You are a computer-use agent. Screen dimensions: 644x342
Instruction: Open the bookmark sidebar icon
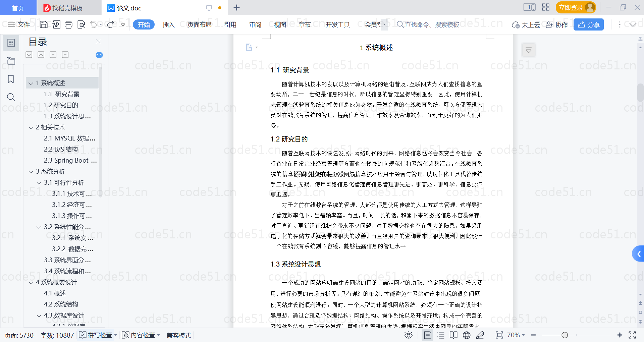11,79
